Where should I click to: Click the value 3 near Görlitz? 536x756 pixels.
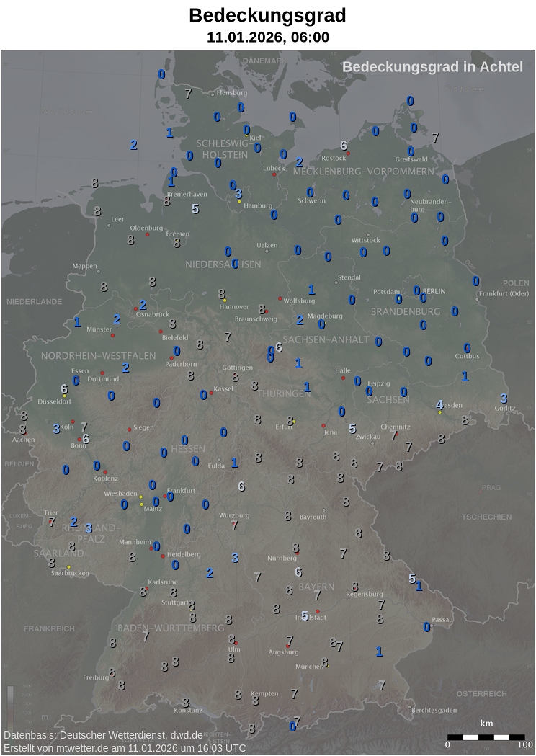(x=504, y=399)
